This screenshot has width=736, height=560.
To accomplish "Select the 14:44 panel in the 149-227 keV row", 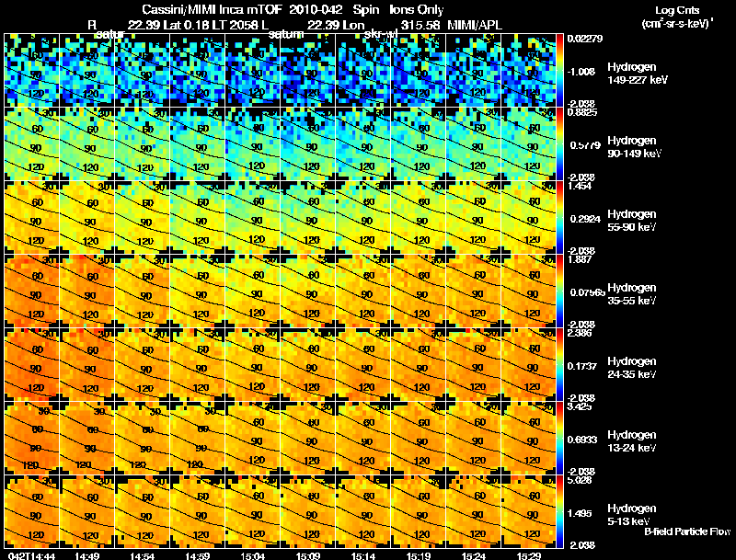I will (32, 71).
